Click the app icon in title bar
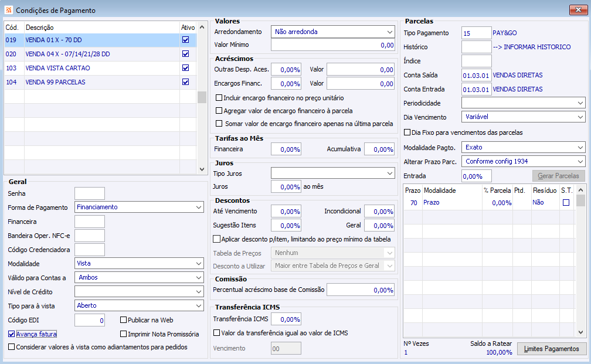 coord(8,10)
